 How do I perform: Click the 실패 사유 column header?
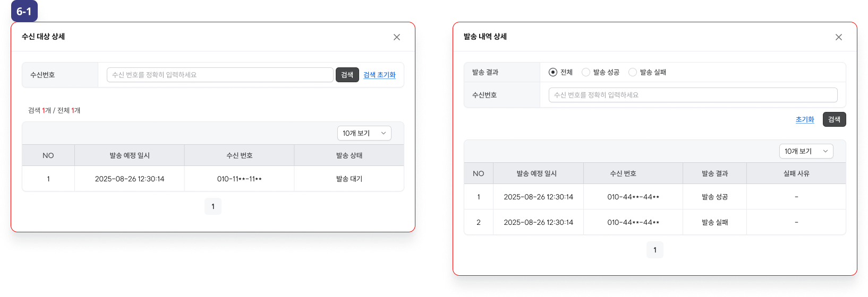[x=796, y=173]
